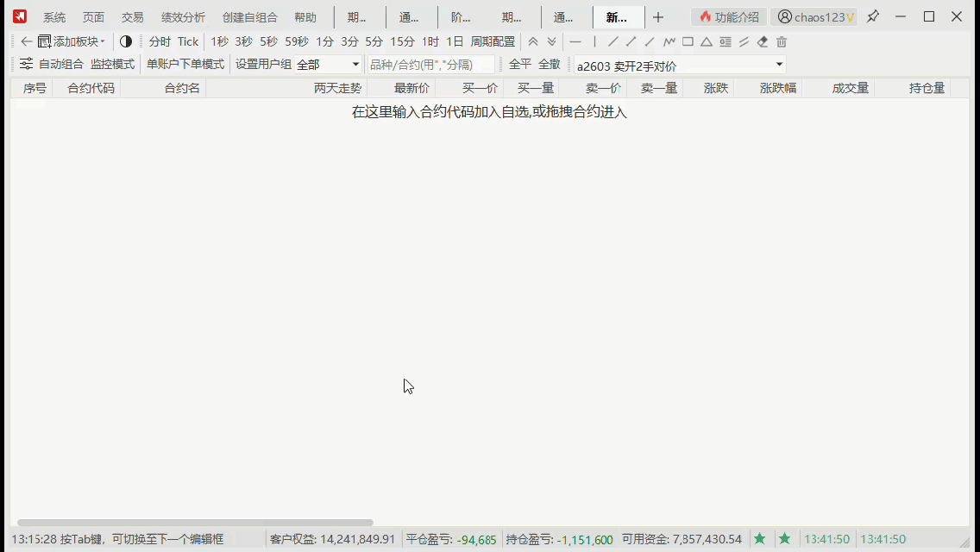
Task: Click the 功能介绍 feature intro button
Action: pos(729,17)
